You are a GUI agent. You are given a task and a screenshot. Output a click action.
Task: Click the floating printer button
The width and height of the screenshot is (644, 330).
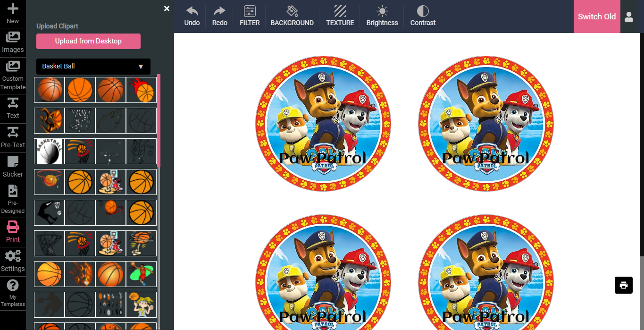pos(623,285)
